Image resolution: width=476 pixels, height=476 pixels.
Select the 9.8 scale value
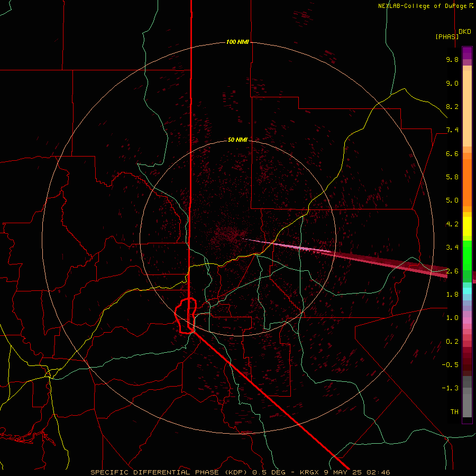(452, 59)
